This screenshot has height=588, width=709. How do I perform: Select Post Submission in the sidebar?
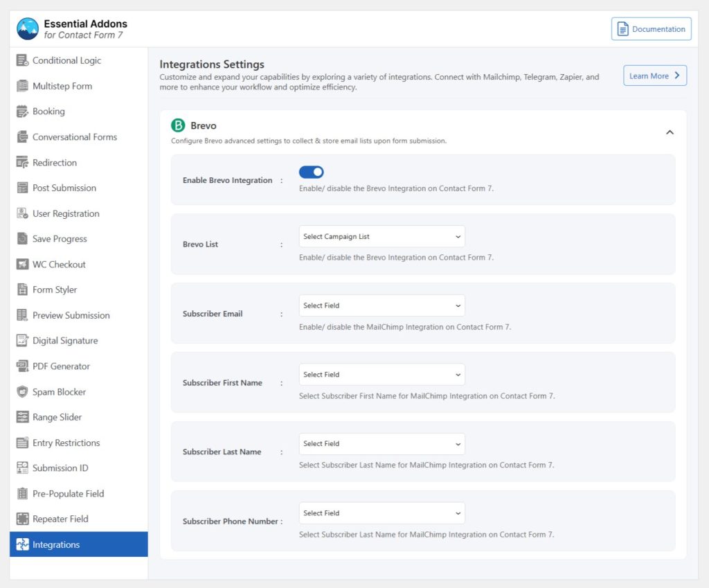click(x=79, y=188)
